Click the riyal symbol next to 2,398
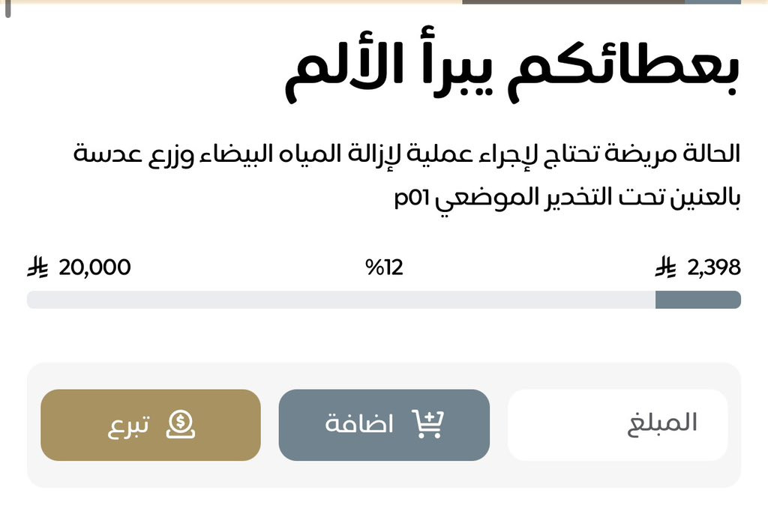Screen dimensions: 768x532 665,267
